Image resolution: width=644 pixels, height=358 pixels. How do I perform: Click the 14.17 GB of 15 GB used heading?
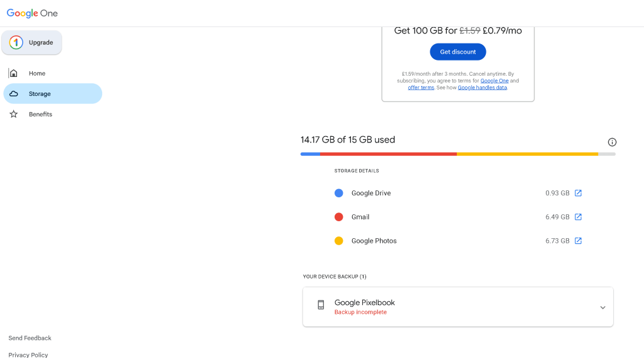tap(347, 140)
